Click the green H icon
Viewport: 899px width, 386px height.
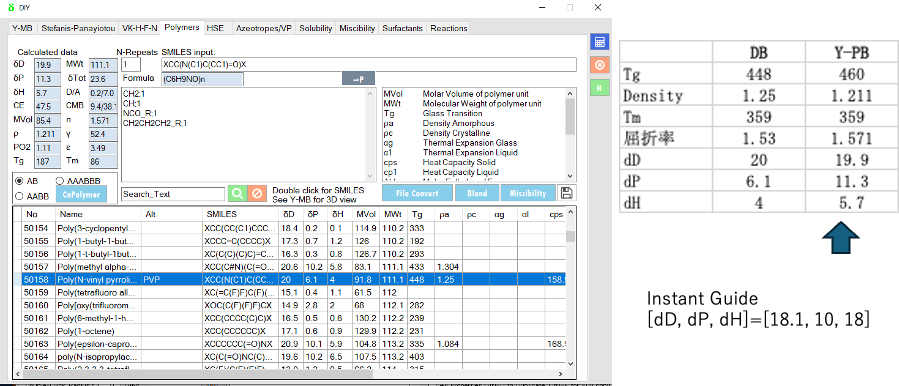599,87
